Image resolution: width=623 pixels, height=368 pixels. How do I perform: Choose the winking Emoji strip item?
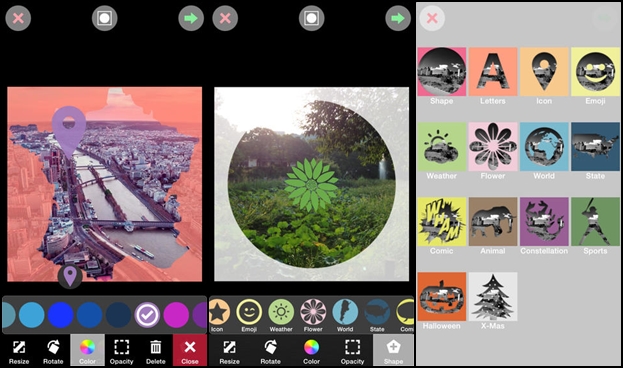click(249, 316)
